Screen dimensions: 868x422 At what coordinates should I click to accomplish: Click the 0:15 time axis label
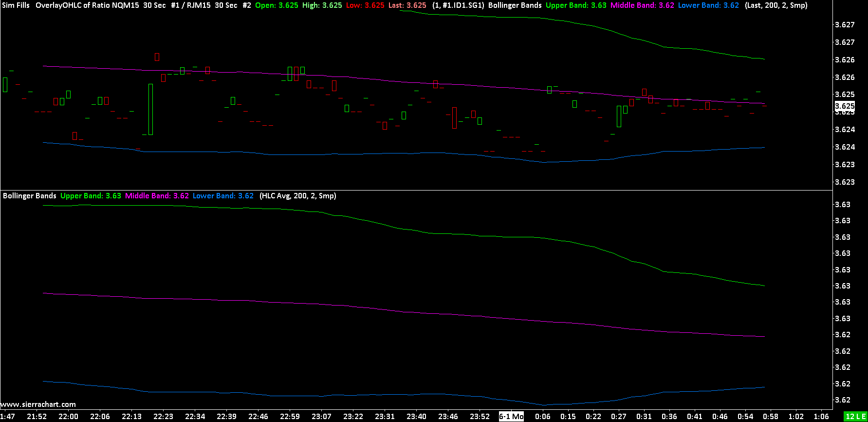[x=568, y=417]
